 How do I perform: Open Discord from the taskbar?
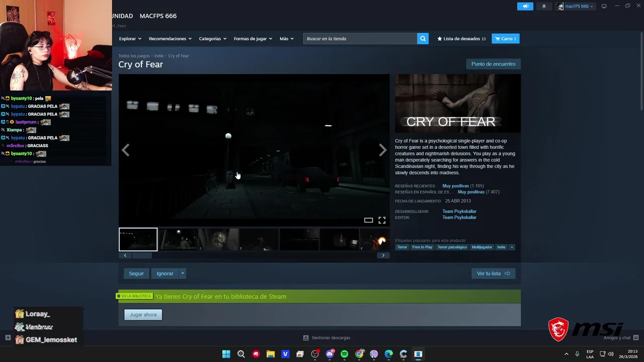pyautogui.click(x=330, y=354)
